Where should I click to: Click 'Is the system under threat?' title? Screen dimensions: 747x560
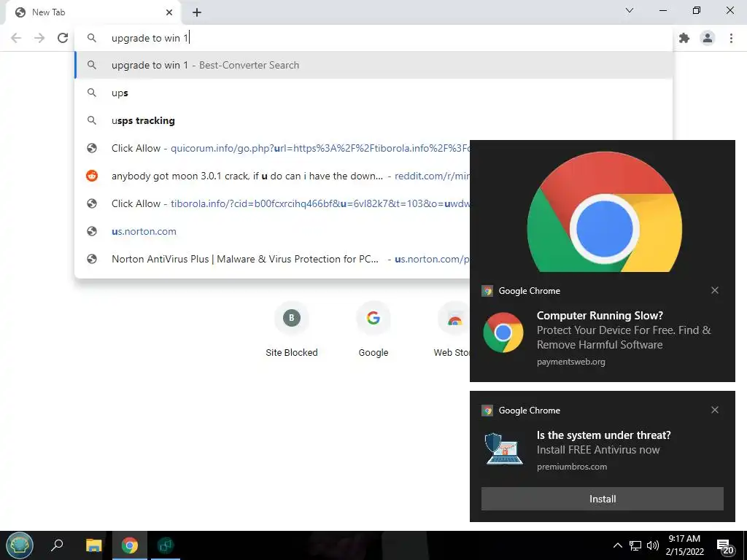(x=603, y=435)
